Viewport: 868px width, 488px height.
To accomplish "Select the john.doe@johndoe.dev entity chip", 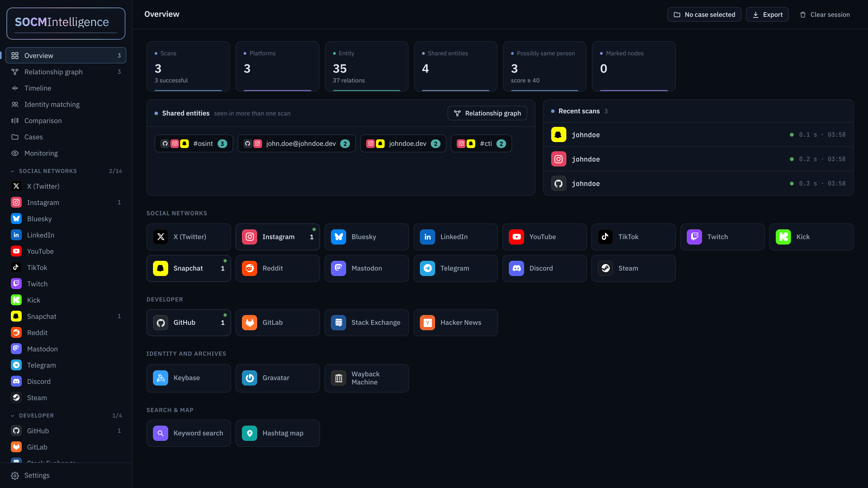I will point(296,143).
